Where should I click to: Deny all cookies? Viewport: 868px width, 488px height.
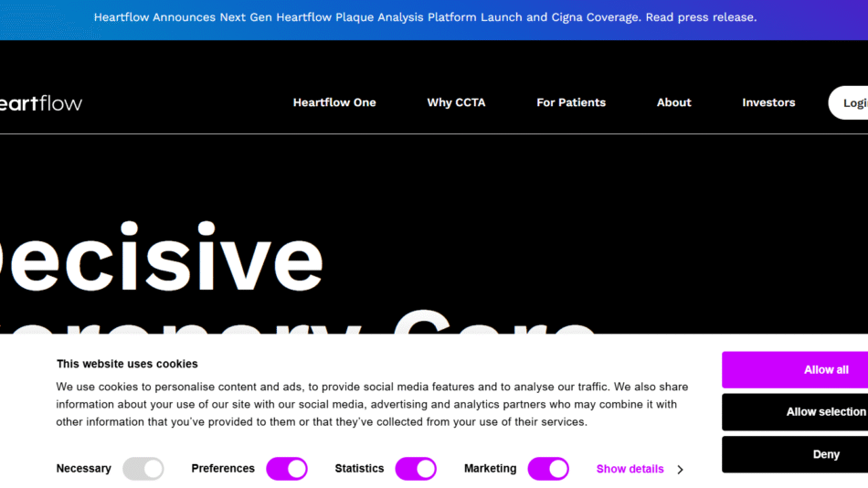(x=795, y=454)
